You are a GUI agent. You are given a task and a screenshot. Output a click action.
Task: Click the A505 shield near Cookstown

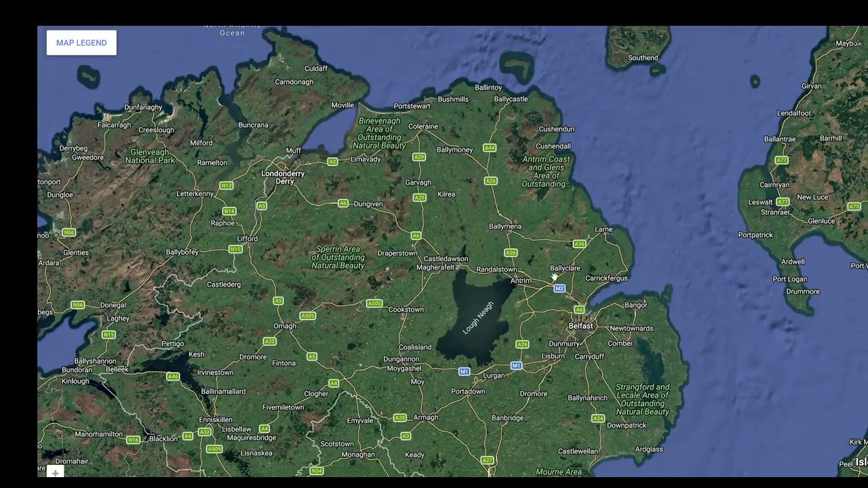374,304
